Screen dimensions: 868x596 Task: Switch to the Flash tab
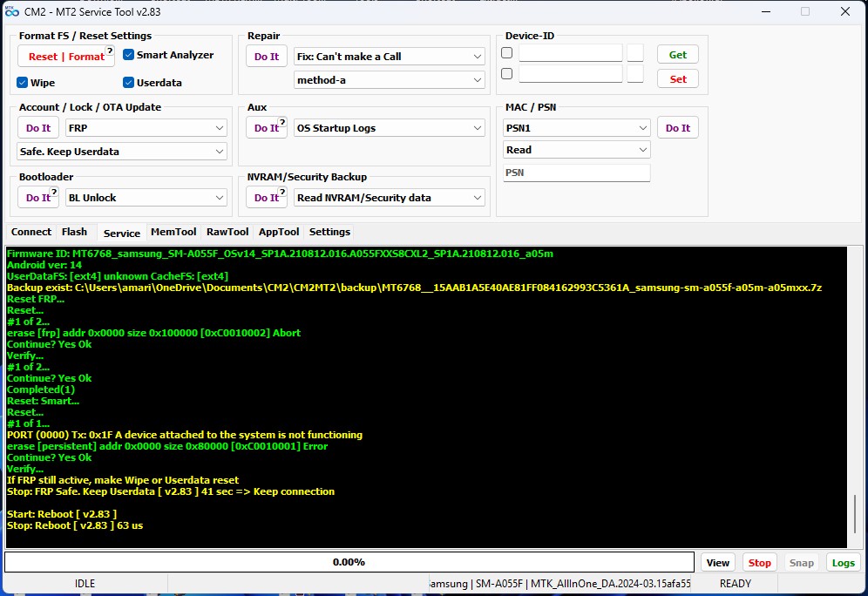click(74, 232)
